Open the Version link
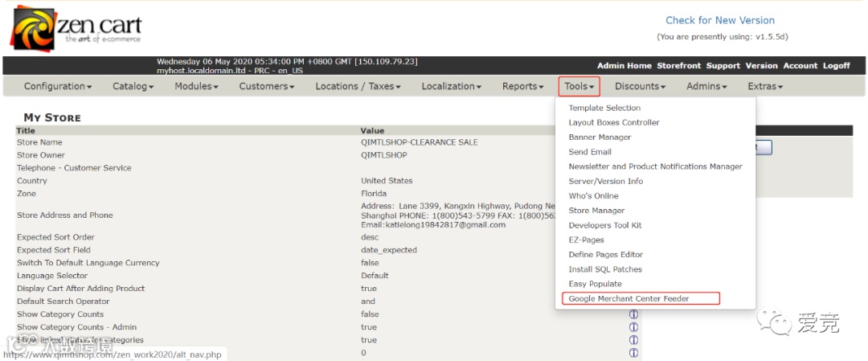This screenshot has width=868, height=361. (761, 65)
